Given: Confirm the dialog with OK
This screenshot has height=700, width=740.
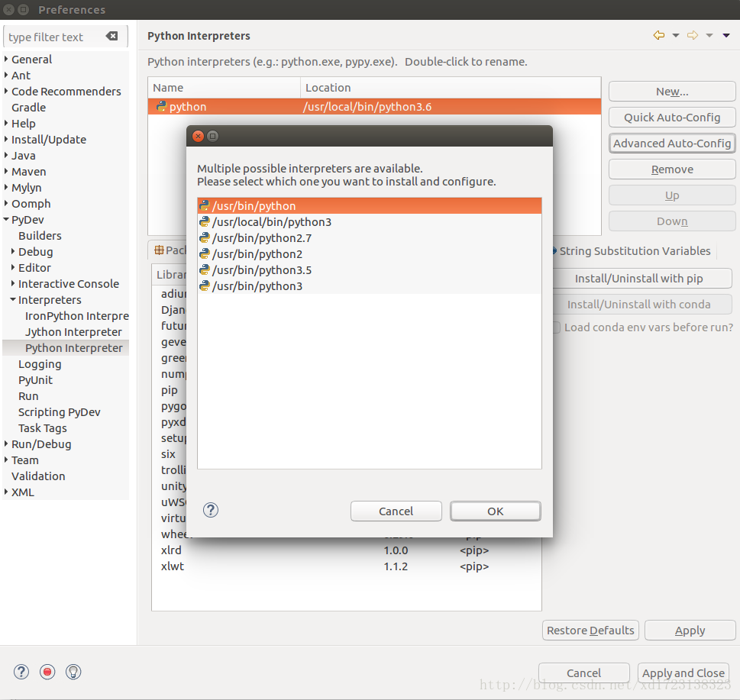Looking at the screenshot, I should [495, 511].
